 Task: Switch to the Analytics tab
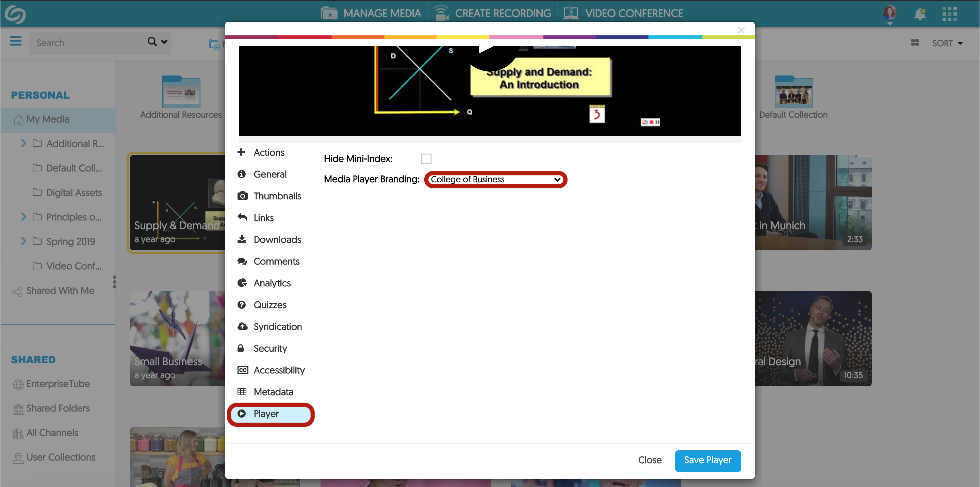(272, 283)
